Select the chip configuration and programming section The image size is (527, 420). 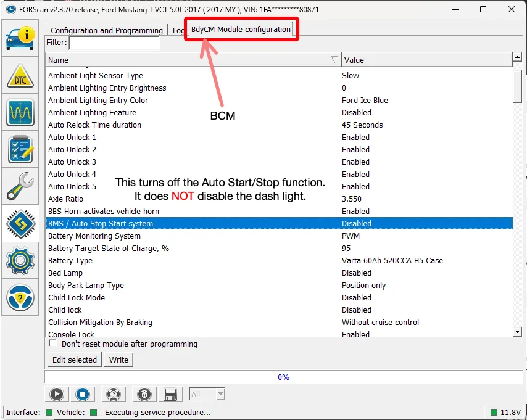tap(20, 223)
